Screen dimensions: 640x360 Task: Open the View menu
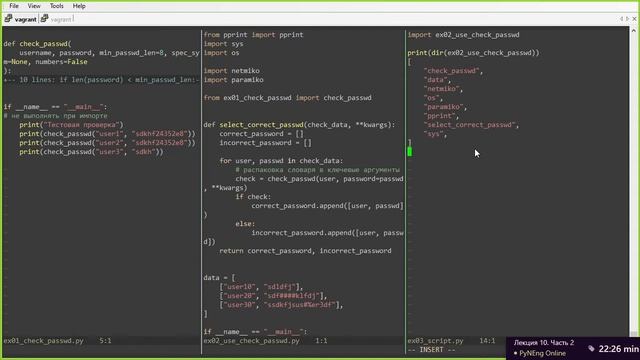point(34,6)
